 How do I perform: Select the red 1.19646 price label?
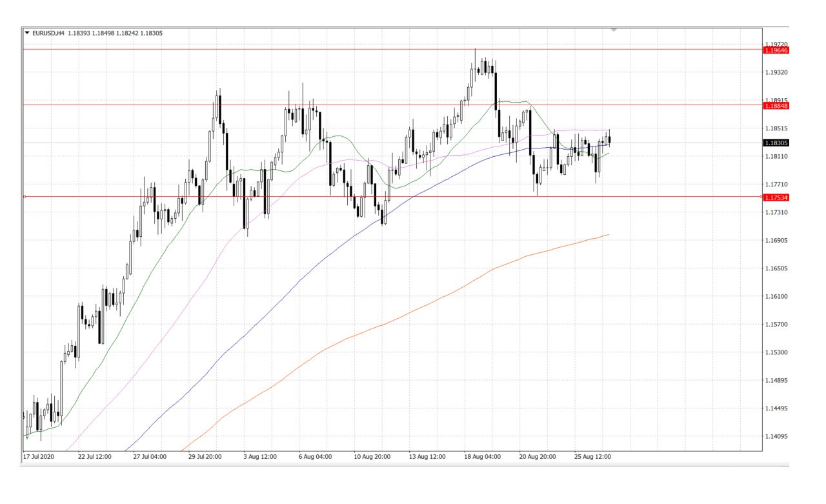click(776, 50)
